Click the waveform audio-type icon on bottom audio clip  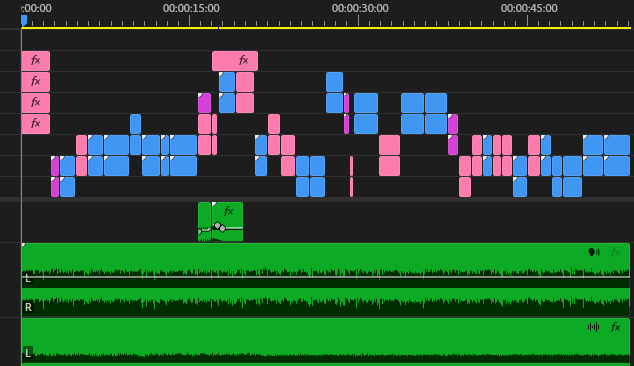click(594, 327)
